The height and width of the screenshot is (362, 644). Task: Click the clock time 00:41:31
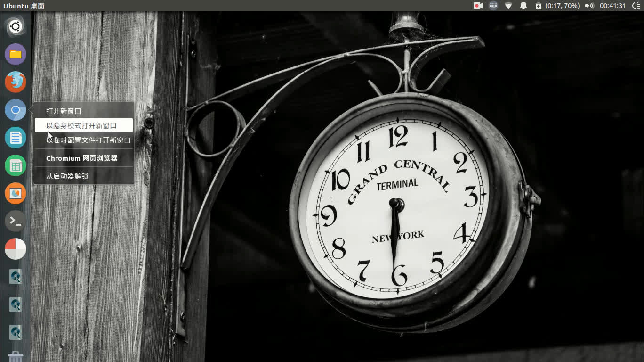tap(612, 6)
